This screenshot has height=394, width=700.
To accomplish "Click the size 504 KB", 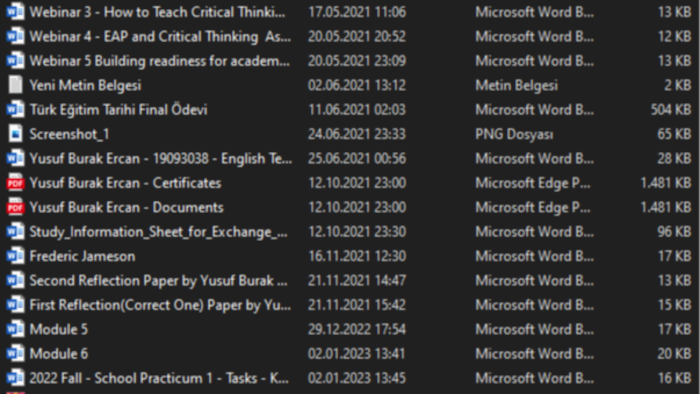I will point(671,110).
